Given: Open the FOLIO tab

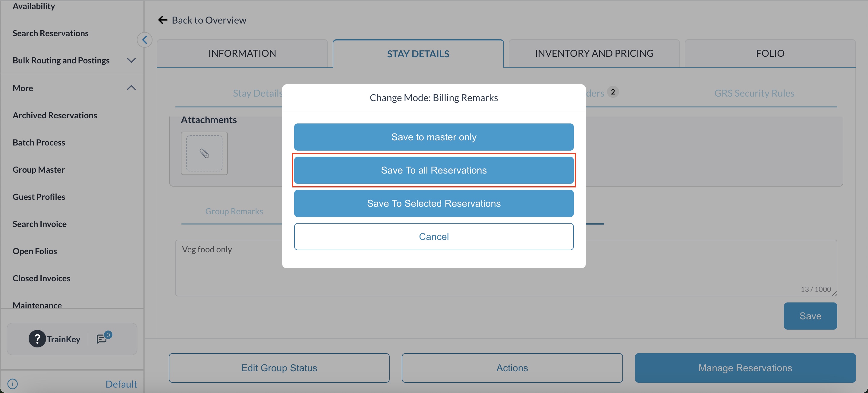Looking at the screenshot, I should (770, 53).
